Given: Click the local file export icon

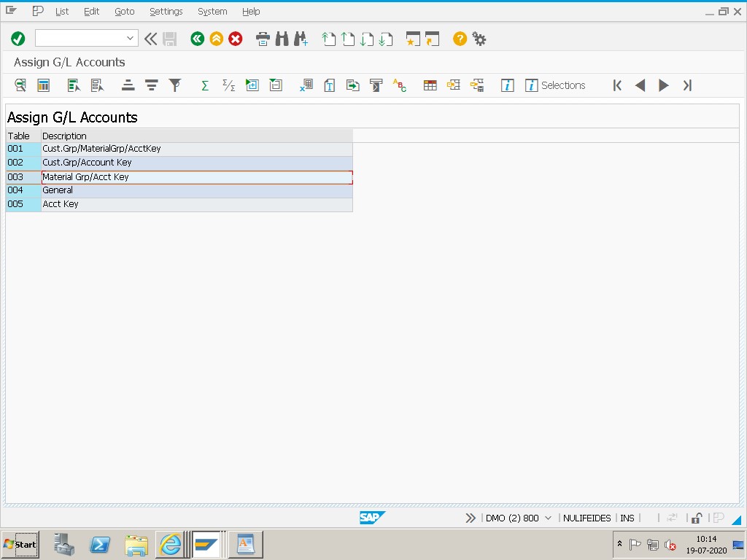Looking at the screenshot, I should pos(352,85).
